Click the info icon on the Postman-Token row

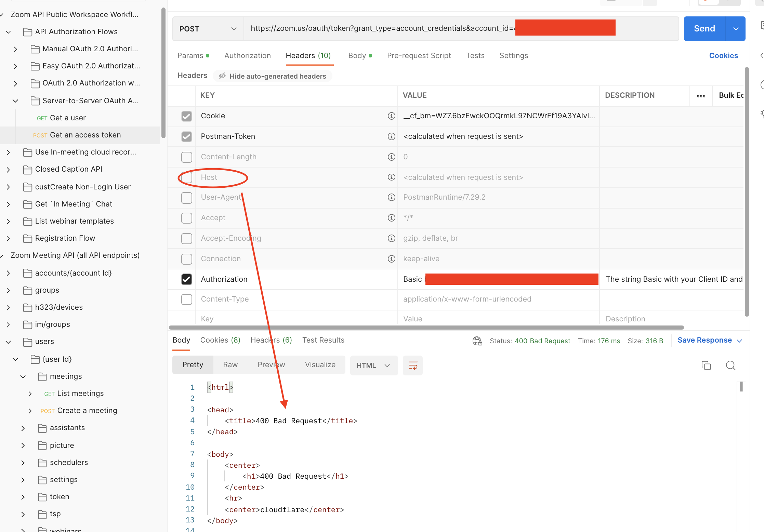(391, 136)
